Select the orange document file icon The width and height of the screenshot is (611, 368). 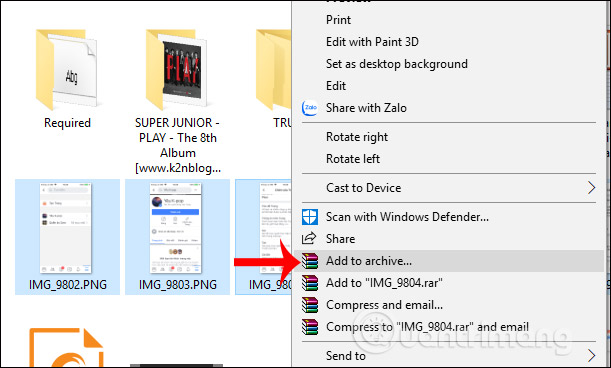click(66, 348)
